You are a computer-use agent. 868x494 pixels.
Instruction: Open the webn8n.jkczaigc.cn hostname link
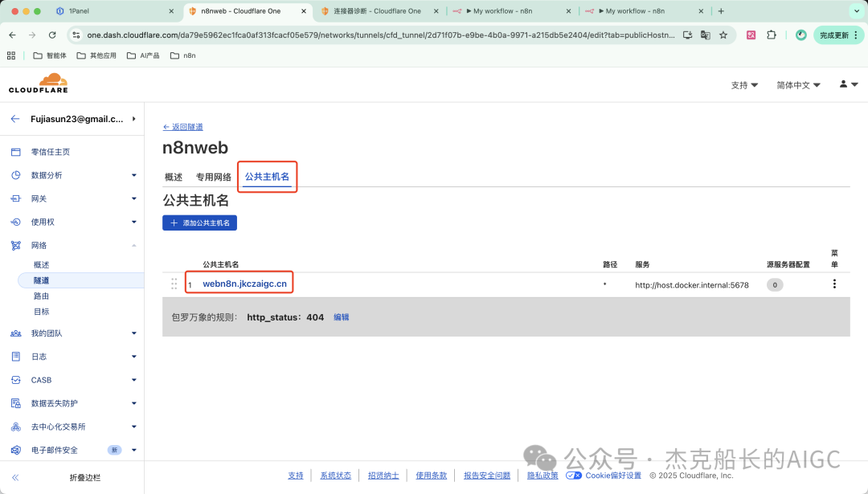[x=244, y=284]
